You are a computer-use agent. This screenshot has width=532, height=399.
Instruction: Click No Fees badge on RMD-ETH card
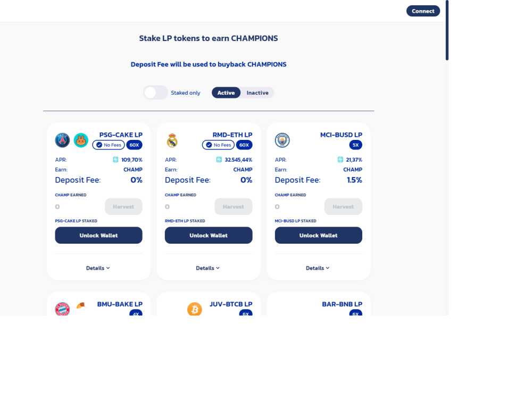tap(218, 145)
